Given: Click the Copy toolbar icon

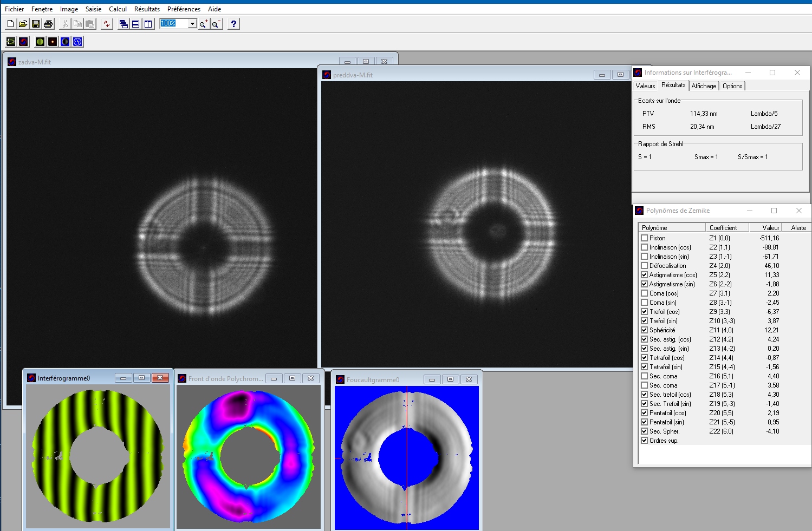Looking at the screenshot, I should point(77,24).
